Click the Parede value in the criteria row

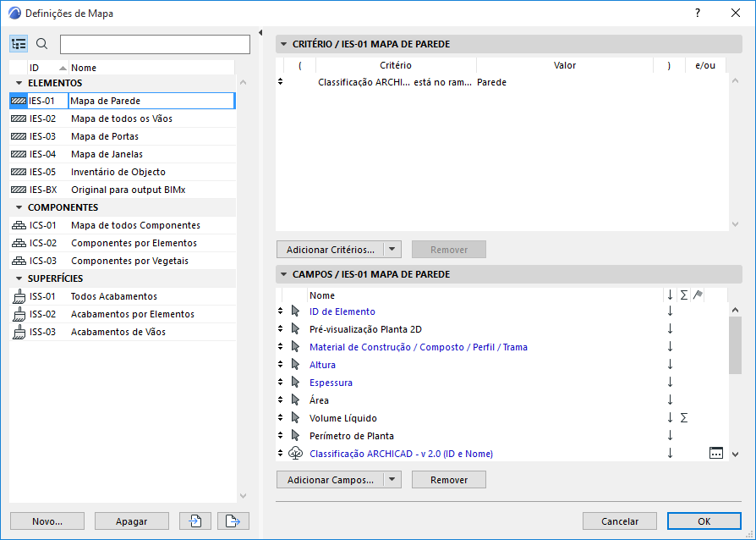492,82
